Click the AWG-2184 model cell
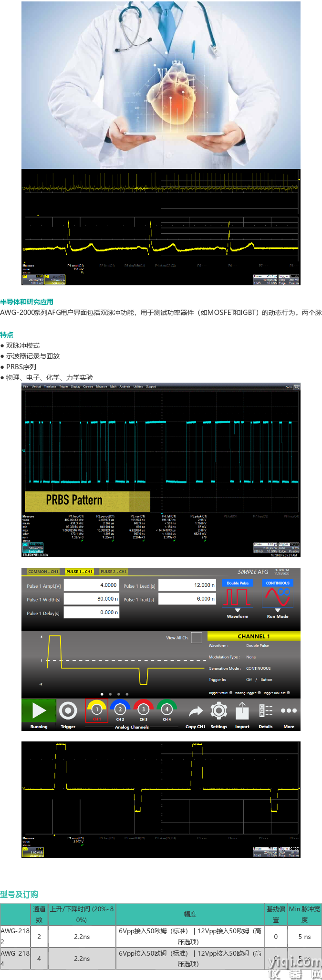The height and width of the screenshot is (980, 322). 15,959
